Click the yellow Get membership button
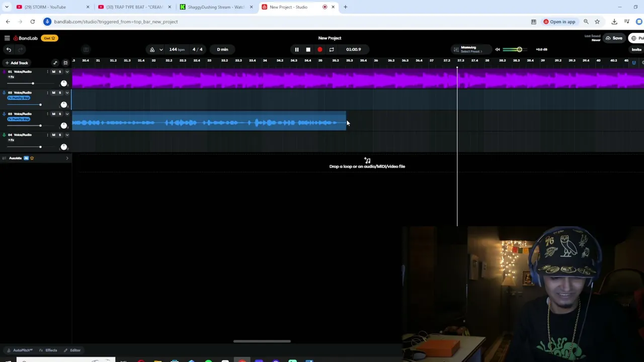This screenshot has width=644, height=362. coord(49,38)
